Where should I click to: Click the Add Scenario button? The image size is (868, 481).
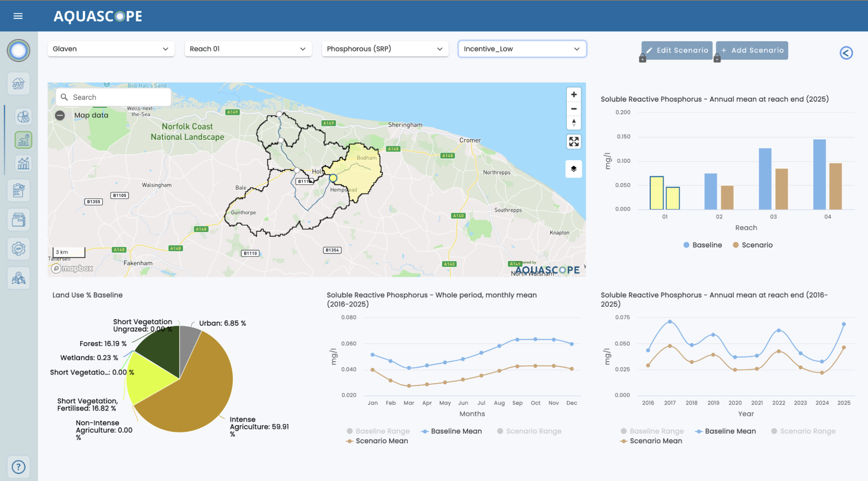[752, 50]
